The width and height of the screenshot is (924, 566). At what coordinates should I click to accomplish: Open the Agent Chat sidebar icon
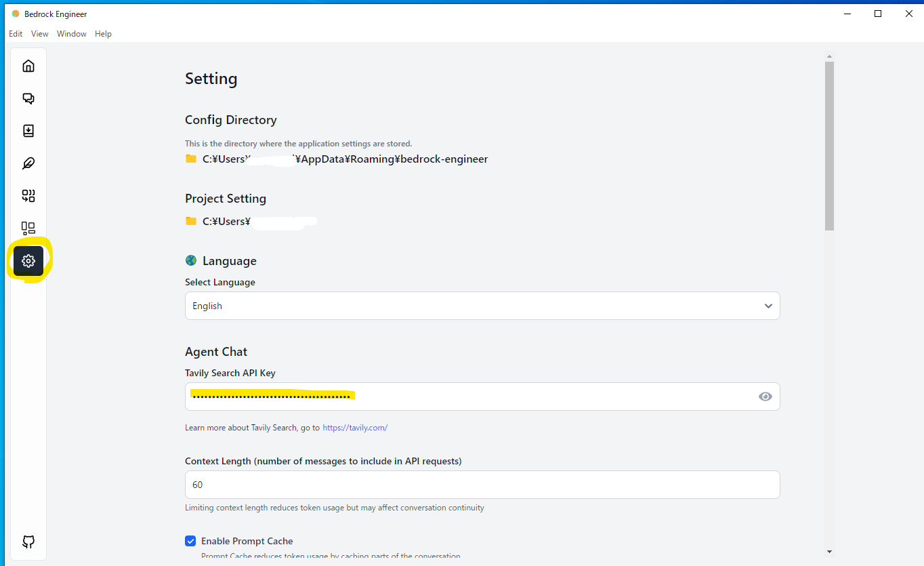tap(28, 98)
